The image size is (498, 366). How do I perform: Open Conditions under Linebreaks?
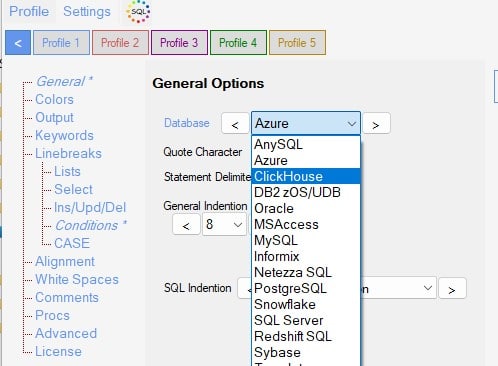tap(91, 225)
